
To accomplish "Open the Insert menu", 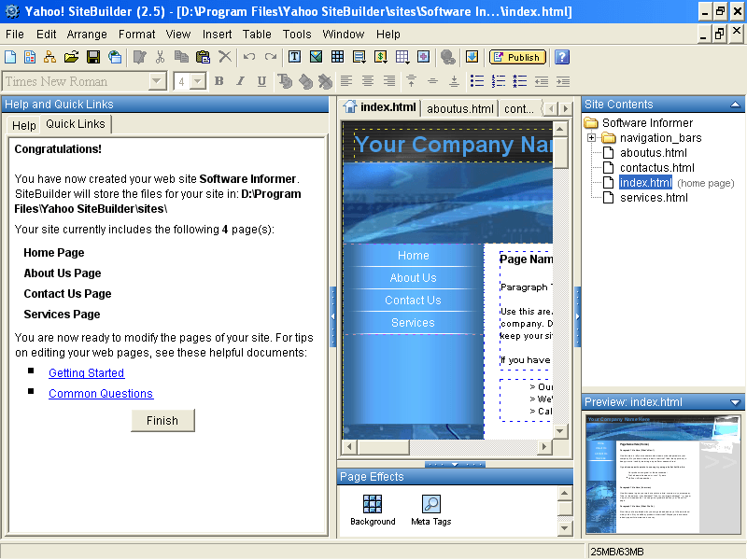I will pos(217,35).
